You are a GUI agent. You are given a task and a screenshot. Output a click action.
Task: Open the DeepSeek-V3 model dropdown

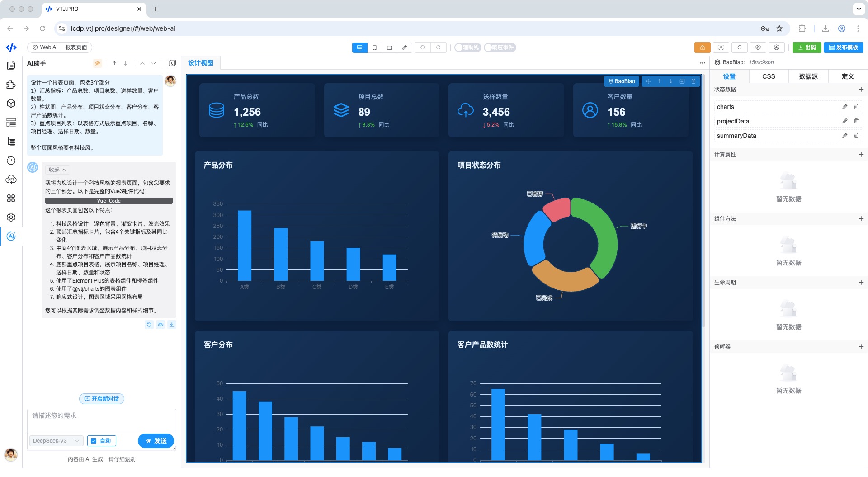(56, 441)
